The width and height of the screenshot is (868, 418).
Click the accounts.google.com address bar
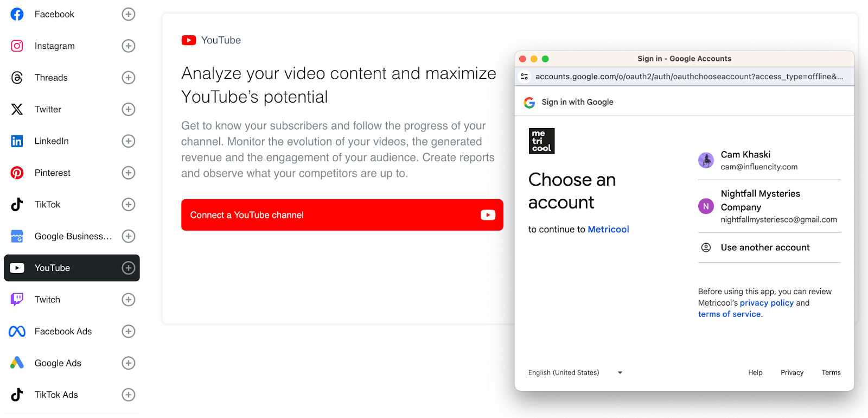point(689,77)
